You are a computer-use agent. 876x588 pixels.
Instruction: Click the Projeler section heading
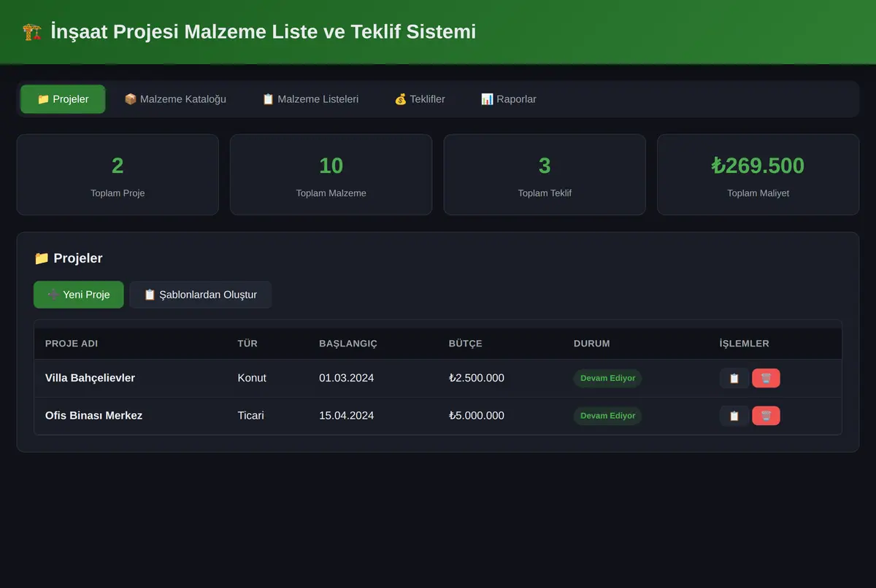(x=69, y=258)
